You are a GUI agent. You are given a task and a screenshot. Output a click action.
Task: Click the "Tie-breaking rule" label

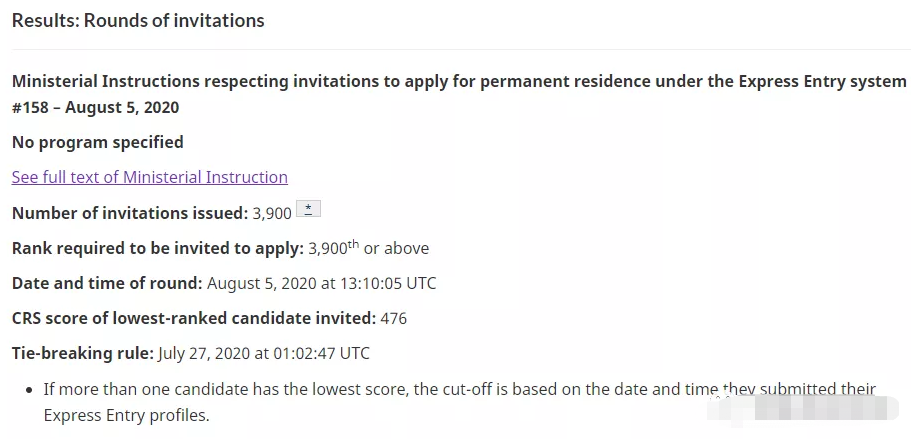pyautogui.click(x=82, y=353)
